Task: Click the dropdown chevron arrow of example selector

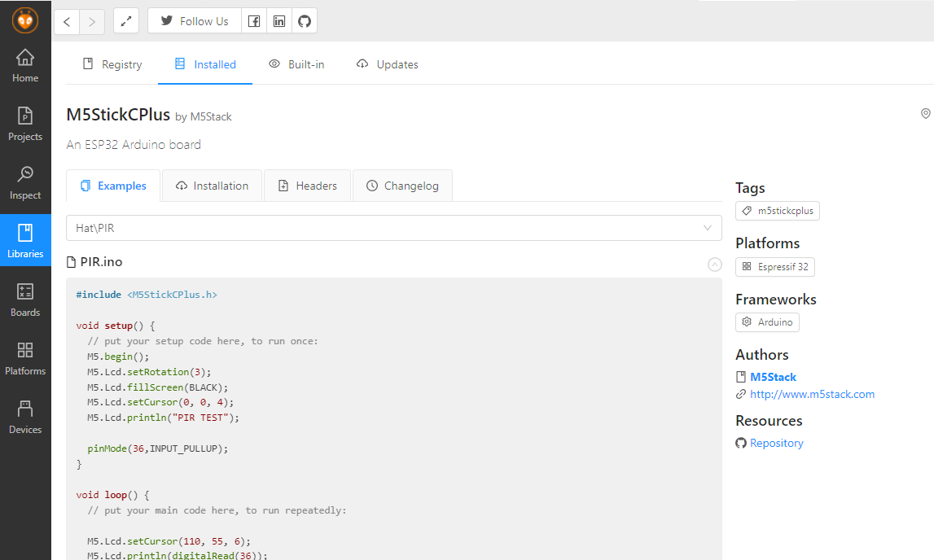Action: [x=708, y=228]
